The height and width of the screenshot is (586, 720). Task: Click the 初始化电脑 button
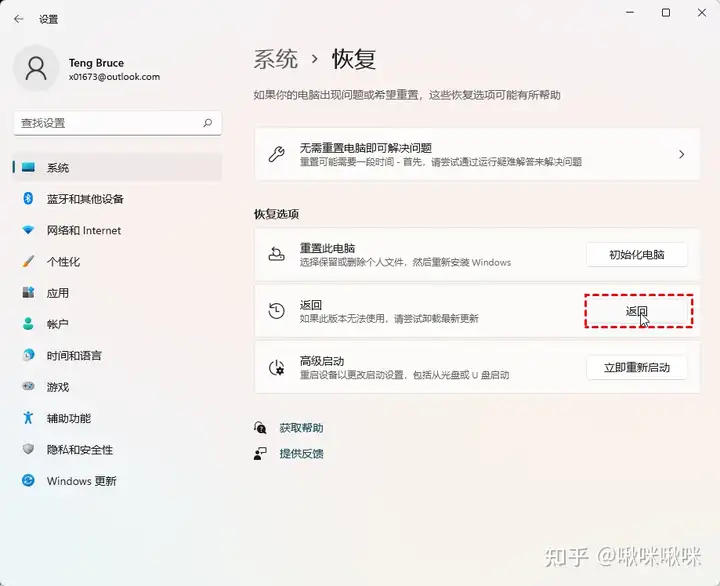pos(637,254)
